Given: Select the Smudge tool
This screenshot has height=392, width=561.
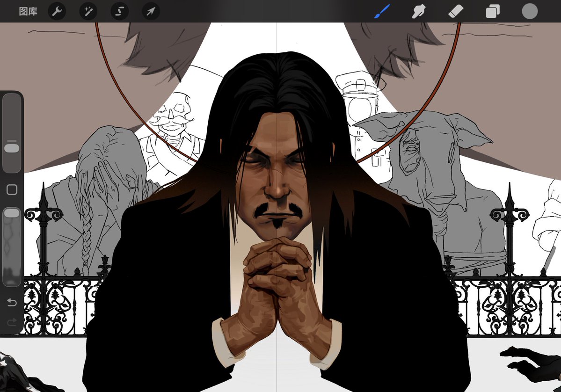Looking at the screenshot, I should coord(419,11).
